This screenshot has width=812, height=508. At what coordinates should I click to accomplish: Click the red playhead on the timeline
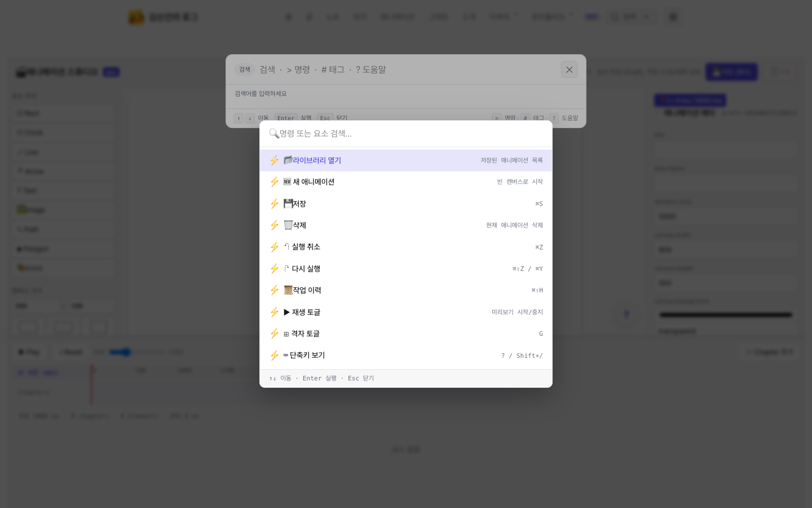pos(92,384)
